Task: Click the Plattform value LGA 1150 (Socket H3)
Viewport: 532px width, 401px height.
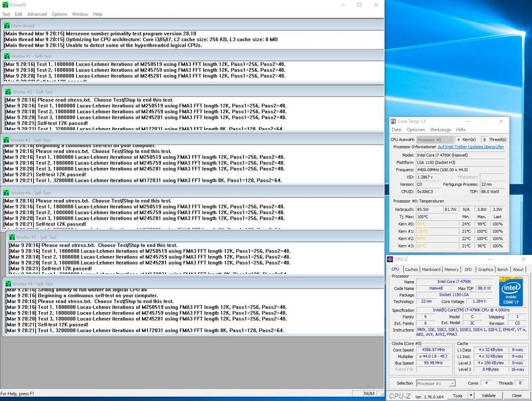Action: point(460,162)
